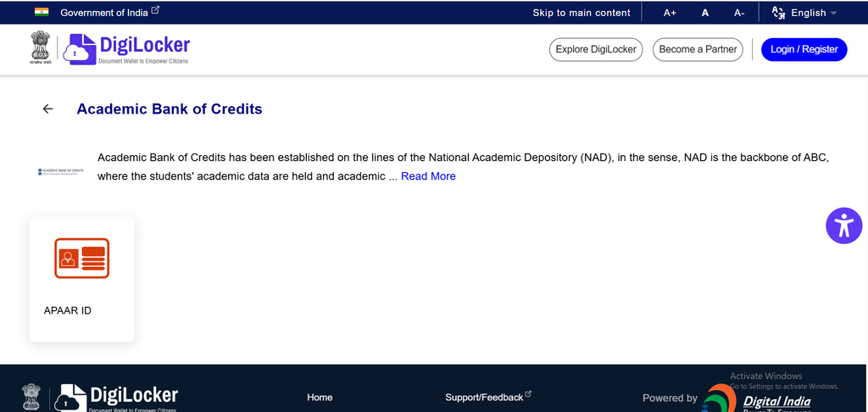Decrease font size with A-
Viewport: 868px width, 412px height.
[x=739, y=13]
